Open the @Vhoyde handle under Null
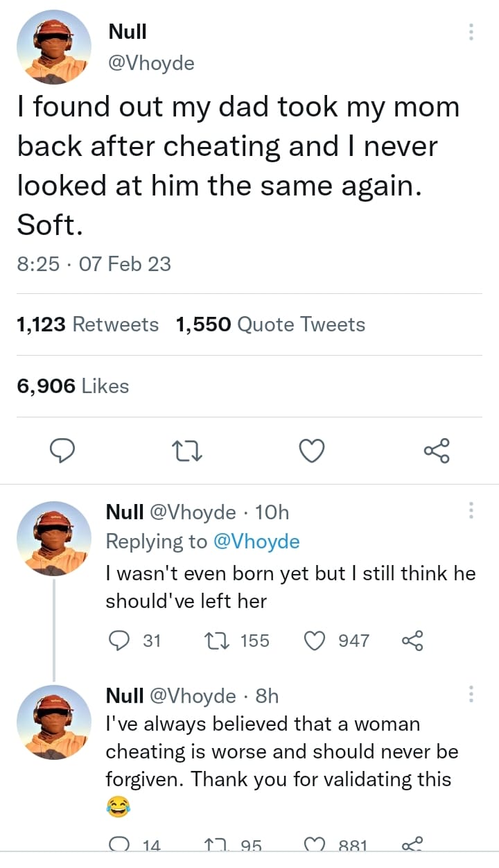Screen dimensions: 499x868 (151, 64)
